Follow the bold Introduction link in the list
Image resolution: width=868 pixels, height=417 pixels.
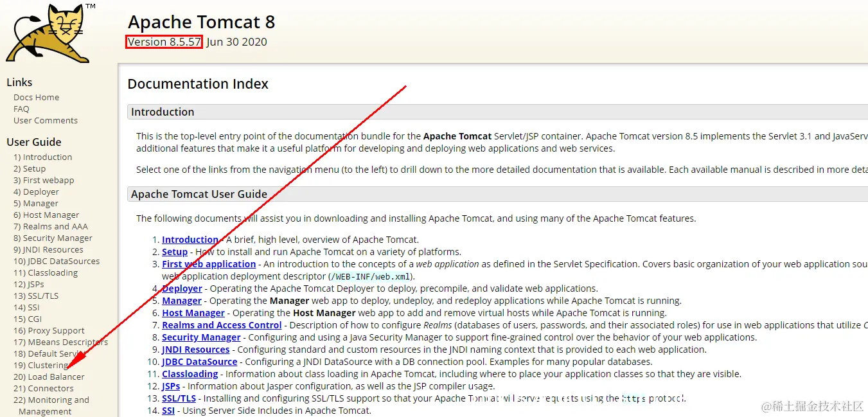[190, 240]
